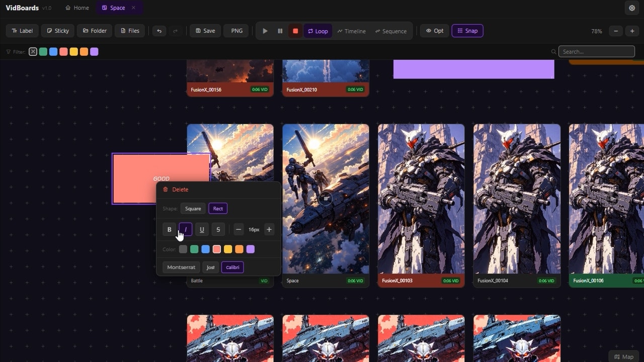Toggle the Loop playback mode

pos(317,31)
